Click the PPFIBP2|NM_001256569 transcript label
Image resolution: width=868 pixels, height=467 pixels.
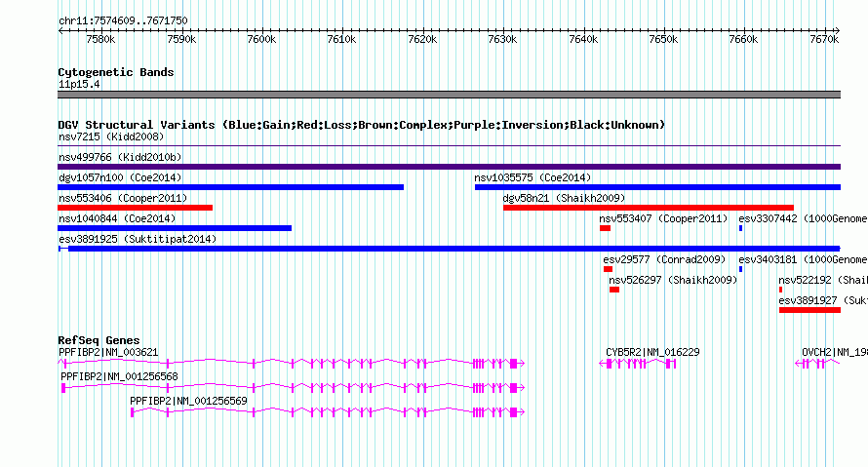pos(189,401)
